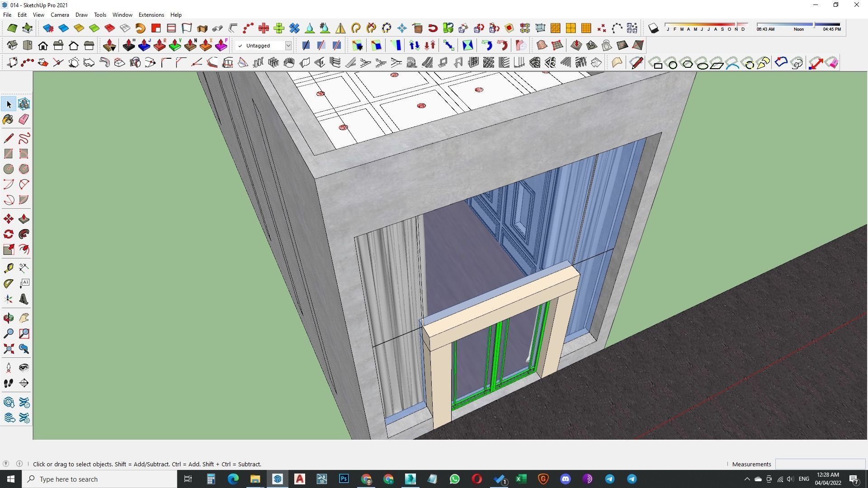Click the Zoom Extents tool
Image resolution: width=868 pixels, height=488 pixels.
[9, 349]
